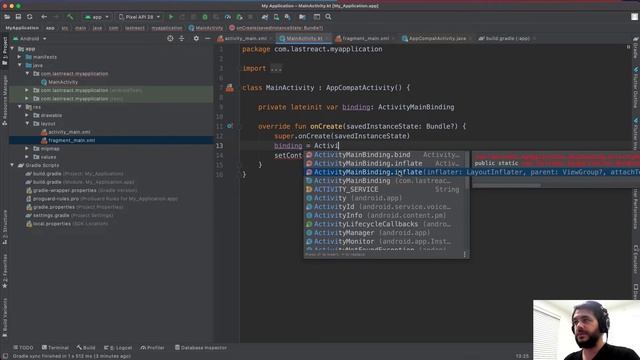Click the Save All toolbar icon
This screenshot has height=360, width=640.
[18, 17]
